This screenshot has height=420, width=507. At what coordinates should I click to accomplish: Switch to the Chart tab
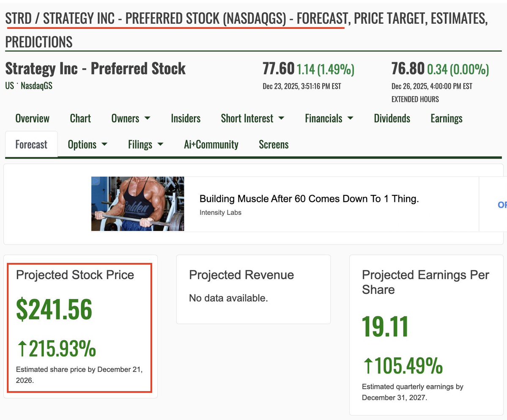tap(80, 118)
